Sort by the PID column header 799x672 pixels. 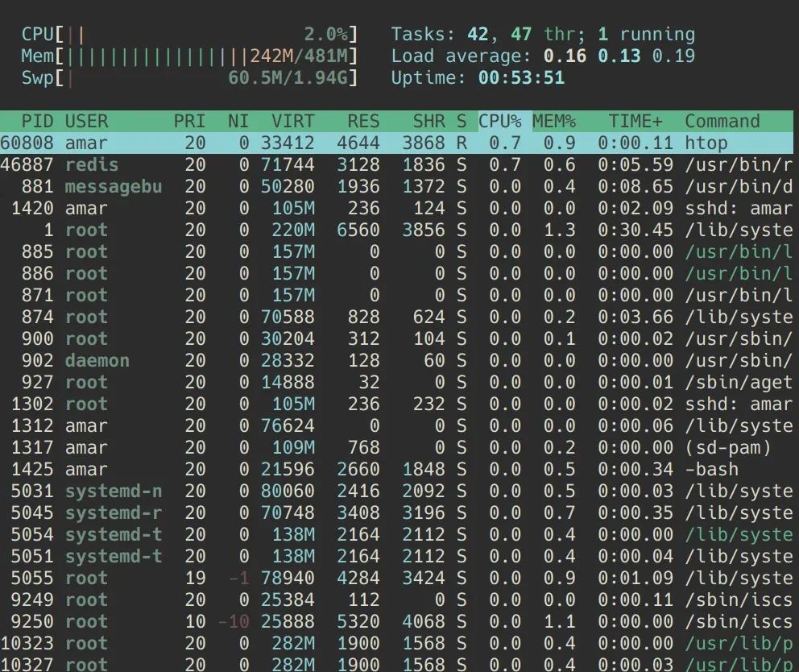(x=37, y=122)
